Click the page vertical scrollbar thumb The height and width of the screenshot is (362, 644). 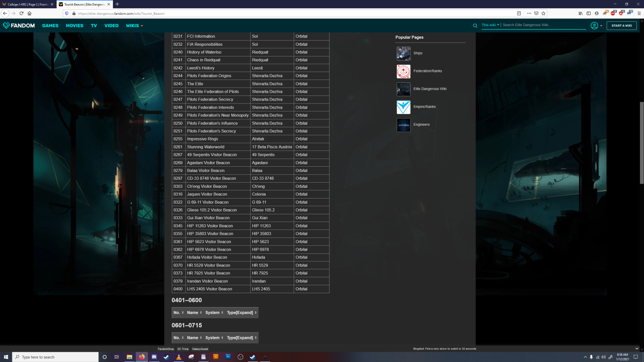tap(642, 142)
